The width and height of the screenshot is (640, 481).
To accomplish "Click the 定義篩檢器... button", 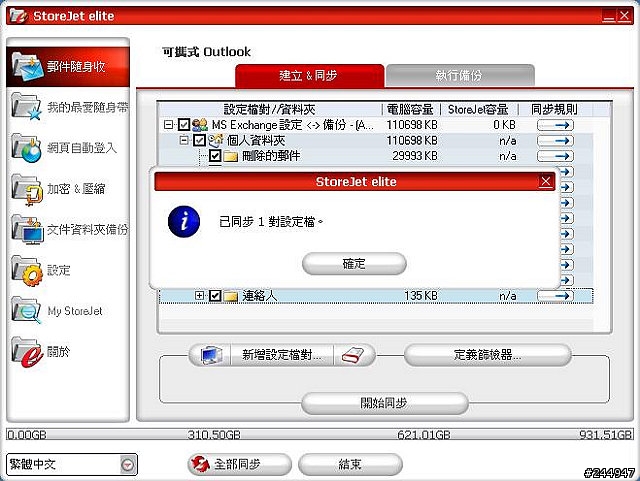I will click(487, 355).
